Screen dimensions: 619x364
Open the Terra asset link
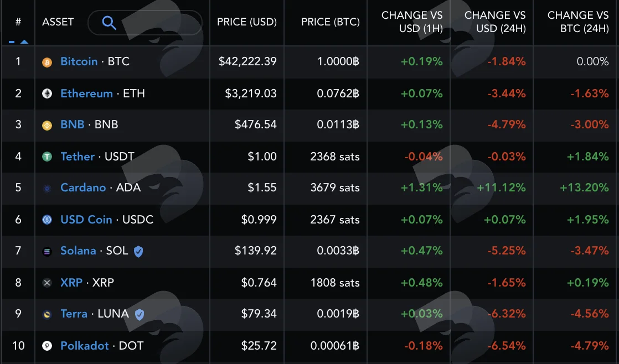click(x=74, y=314)
